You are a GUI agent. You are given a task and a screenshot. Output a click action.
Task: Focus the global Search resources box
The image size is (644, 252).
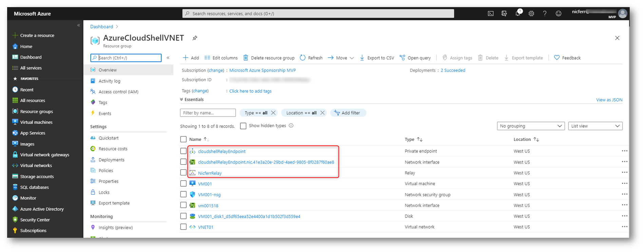(318, 14)
